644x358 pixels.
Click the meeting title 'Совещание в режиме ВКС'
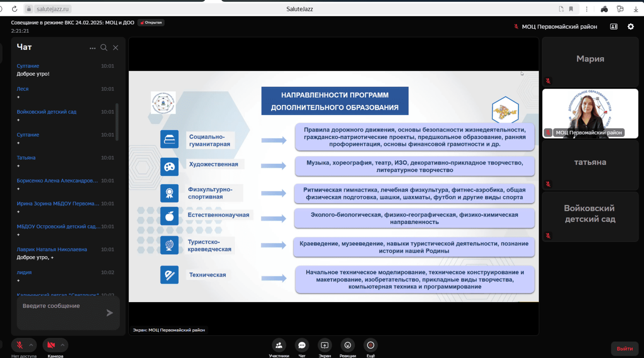click(73, 22)
